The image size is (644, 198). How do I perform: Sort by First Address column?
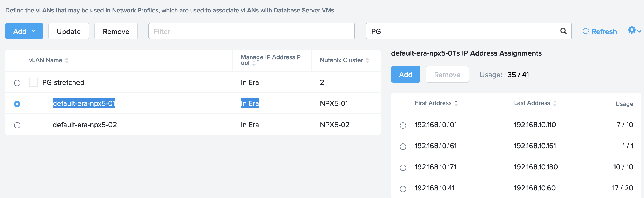pos(436,103)
